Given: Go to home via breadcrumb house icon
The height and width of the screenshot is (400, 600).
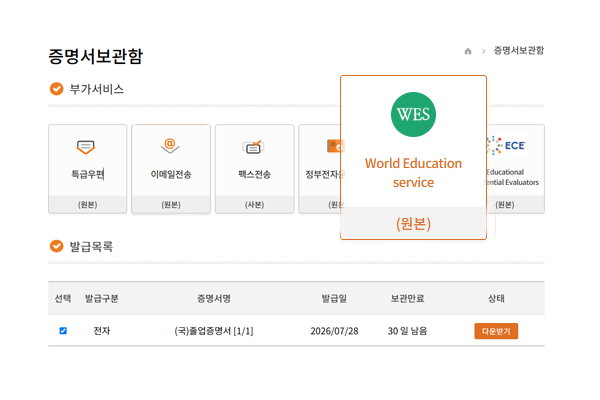Looking at the screenshot, I should click(468, 51).
